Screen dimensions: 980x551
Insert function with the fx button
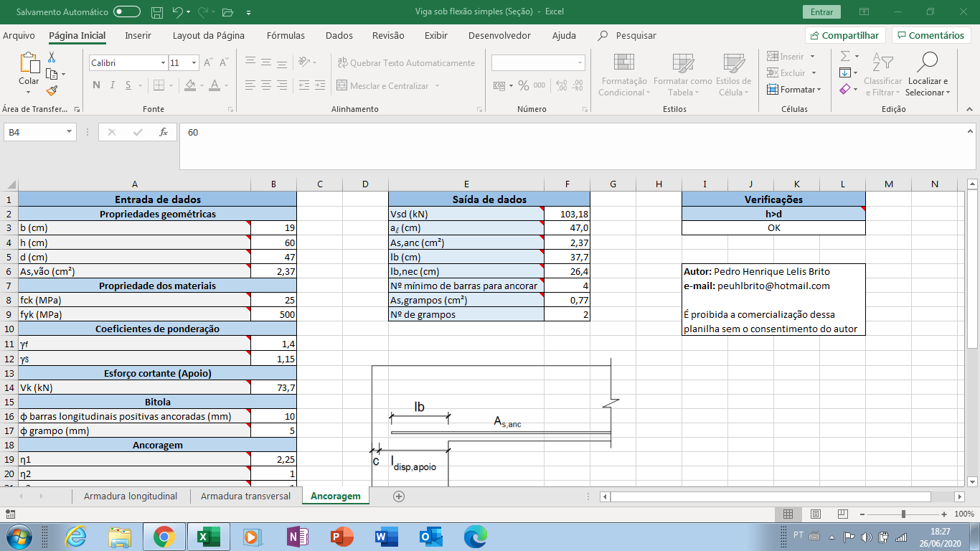(164, 132)
